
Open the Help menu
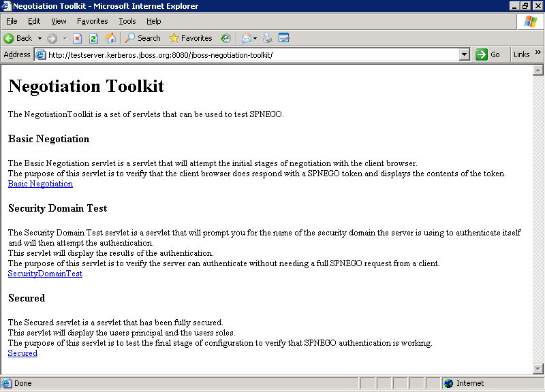coord(154,21)
